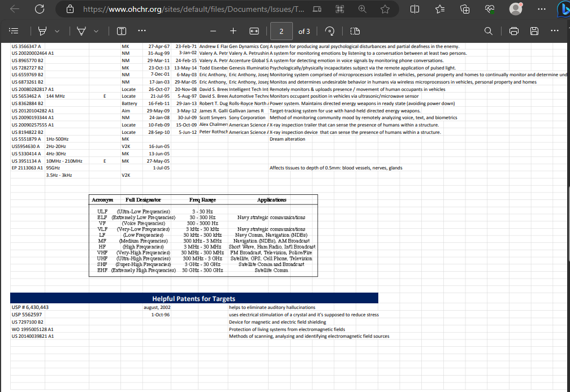Open app available icon in address bar
The image size is (570, 392).
point(317,9)
